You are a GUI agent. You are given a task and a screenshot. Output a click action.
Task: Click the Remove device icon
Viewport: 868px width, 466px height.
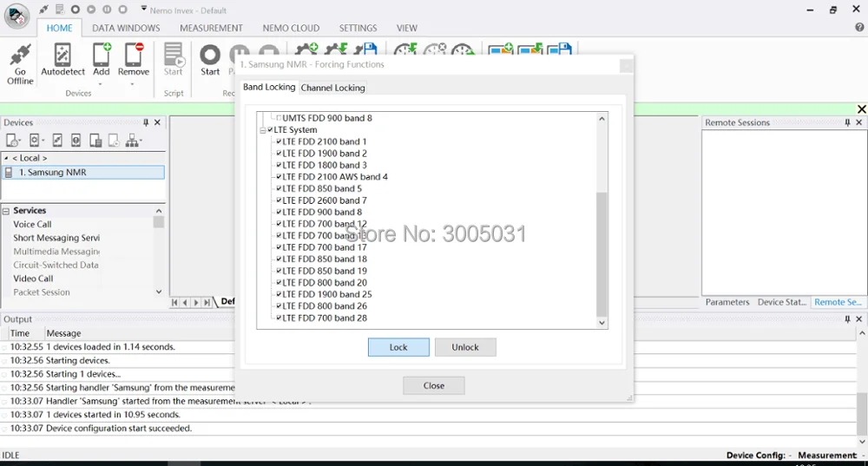134,55
